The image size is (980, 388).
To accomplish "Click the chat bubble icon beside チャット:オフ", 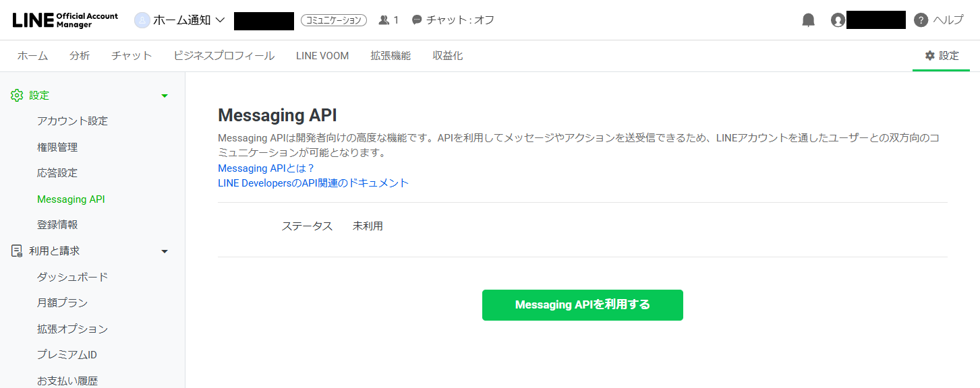I will click(417, 20).
